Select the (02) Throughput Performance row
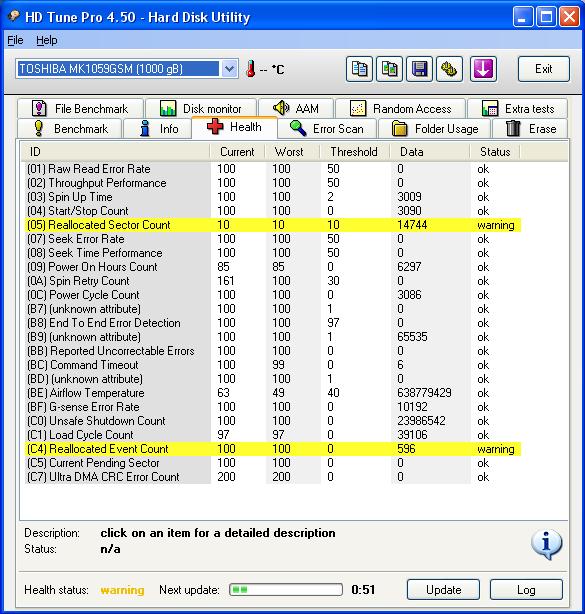Image resolution: width=585 pixels, height=614 pixels. 273,183
